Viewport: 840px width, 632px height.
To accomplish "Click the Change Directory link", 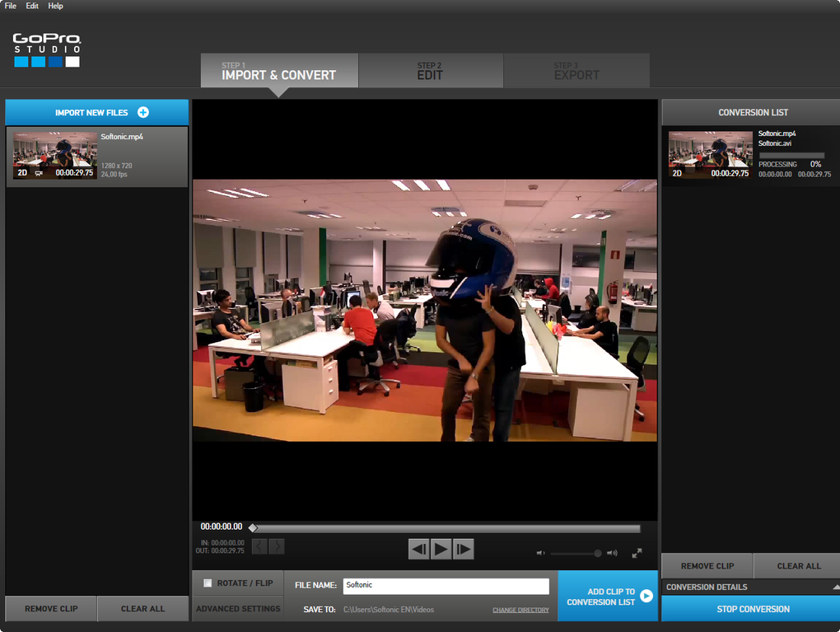I will pyautogui.click(x=520, y=610).
